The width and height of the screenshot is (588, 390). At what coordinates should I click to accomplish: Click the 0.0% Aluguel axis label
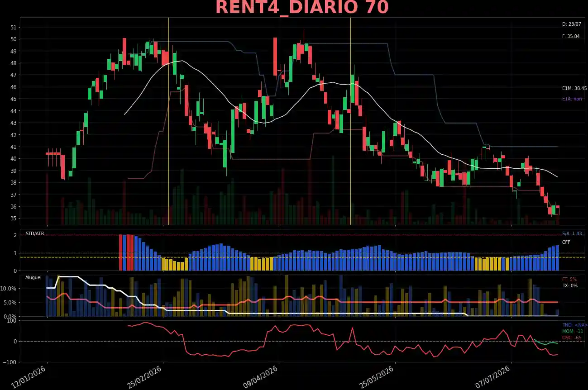[x=11, y=317]
